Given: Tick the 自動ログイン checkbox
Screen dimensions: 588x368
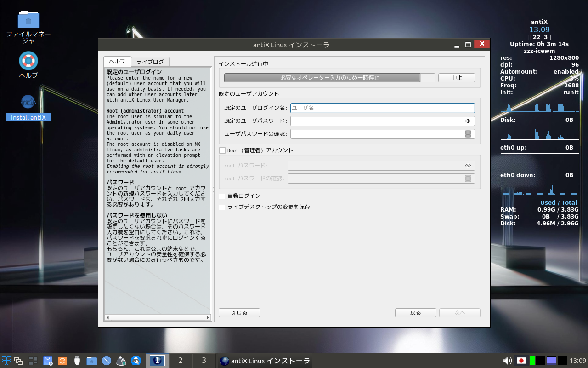Looking at the screenshot, I should pos(222,196).
